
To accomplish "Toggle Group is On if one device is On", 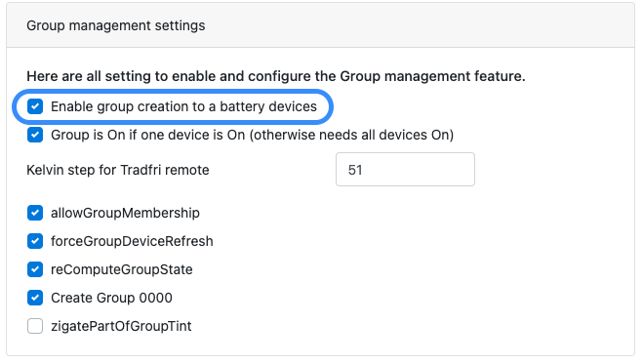I will (x=35, y=135).
